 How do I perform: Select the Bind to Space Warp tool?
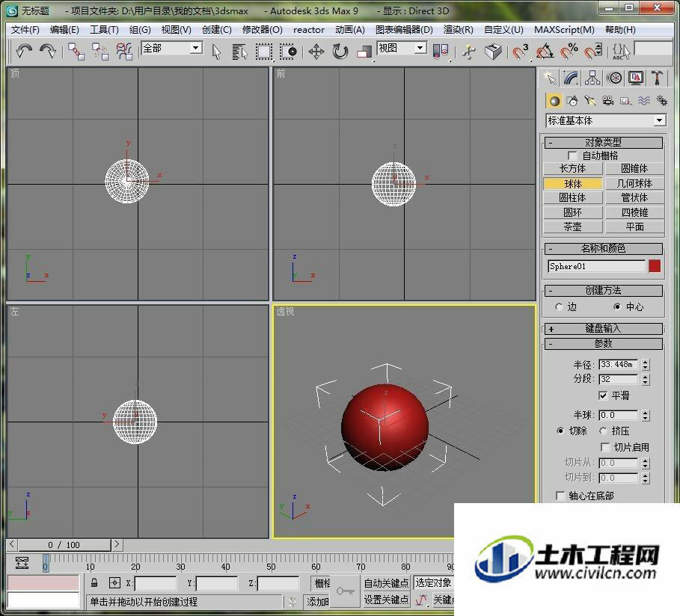(124, 52)
